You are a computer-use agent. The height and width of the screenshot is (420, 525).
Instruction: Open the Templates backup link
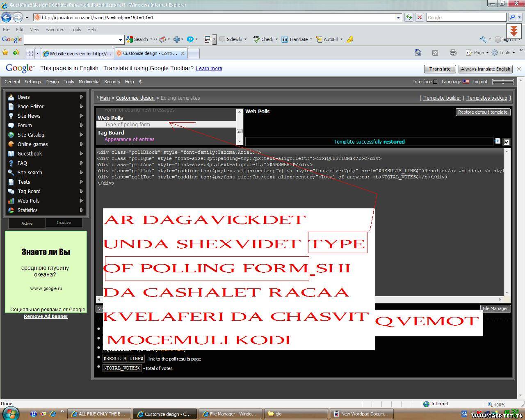[x=486, y=98]
